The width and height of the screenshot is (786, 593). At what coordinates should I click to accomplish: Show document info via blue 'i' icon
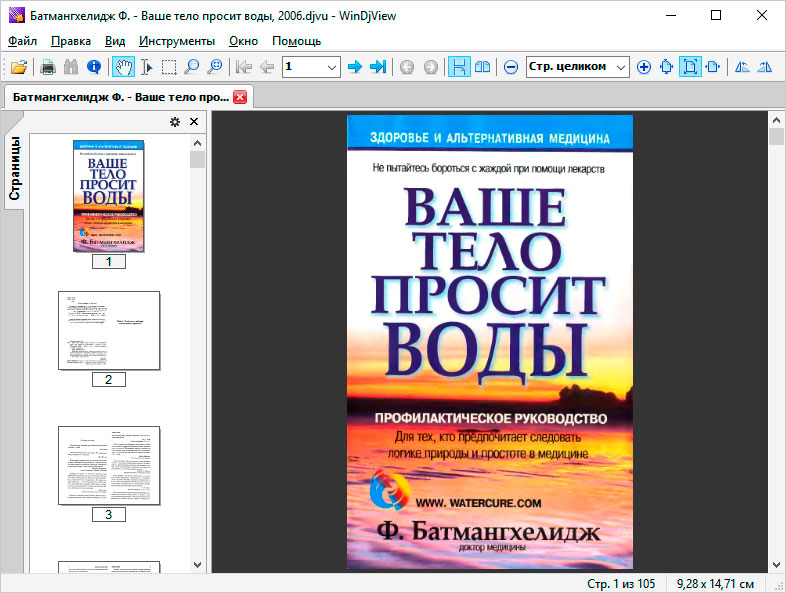94,67
